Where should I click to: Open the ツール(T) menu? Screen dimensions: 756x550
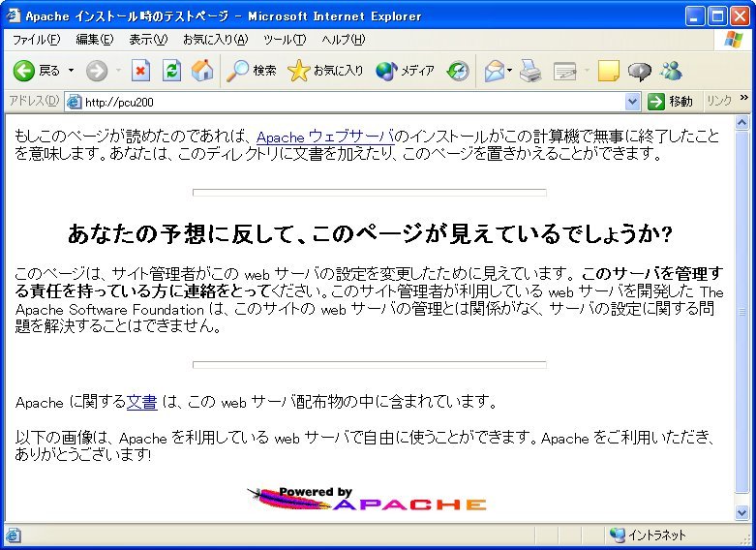[285, 40]
